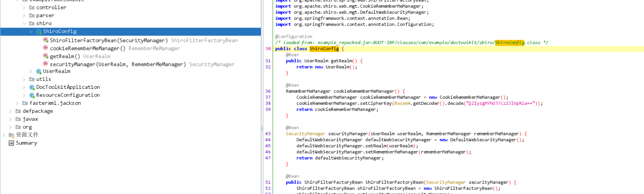Click the cookieRememberMeManager method icon
This screenshot has height=194, width=644.
coord(45,48)
